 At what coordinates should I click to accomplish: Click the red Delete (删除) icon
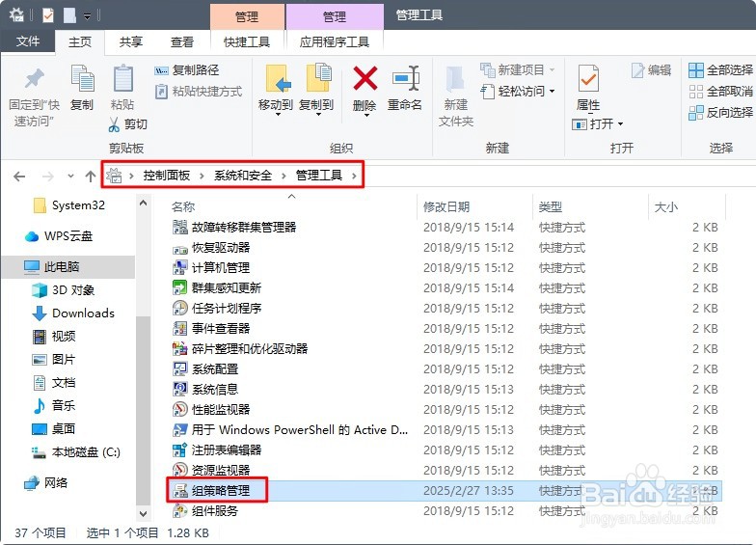point(364,78)
